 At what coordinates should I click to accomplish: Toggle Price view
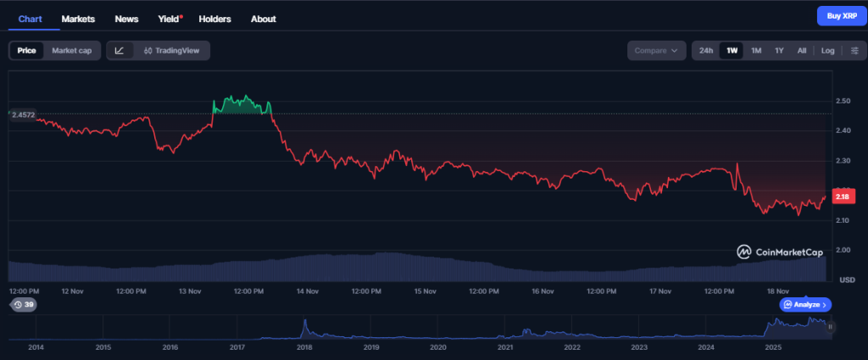(26, 51)
